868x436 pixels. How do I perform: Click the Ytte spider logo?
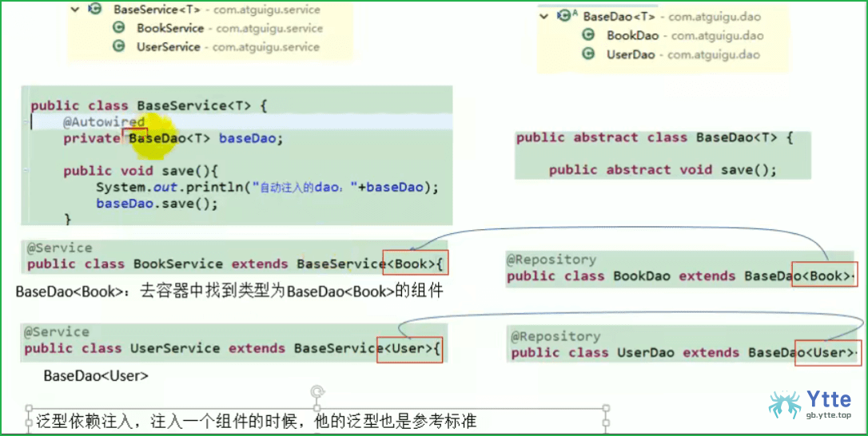[x=784, y=405]
